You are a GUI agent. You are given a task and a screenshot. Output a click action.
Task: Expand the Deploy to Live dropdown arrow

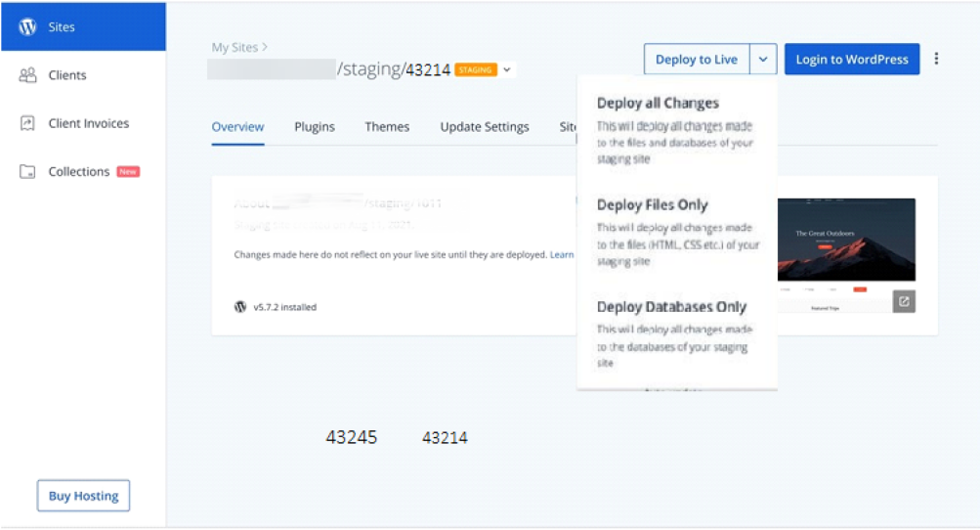coord(762,60)
